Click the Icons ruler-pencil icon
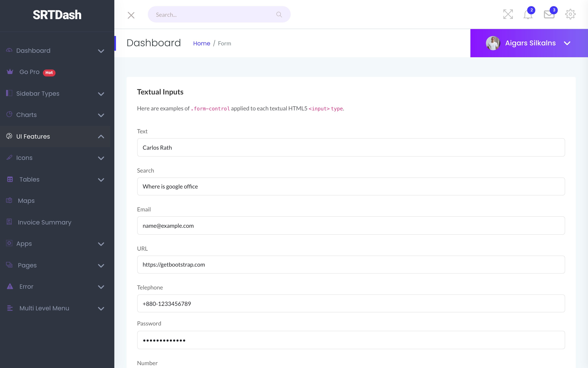 (9, 157)
